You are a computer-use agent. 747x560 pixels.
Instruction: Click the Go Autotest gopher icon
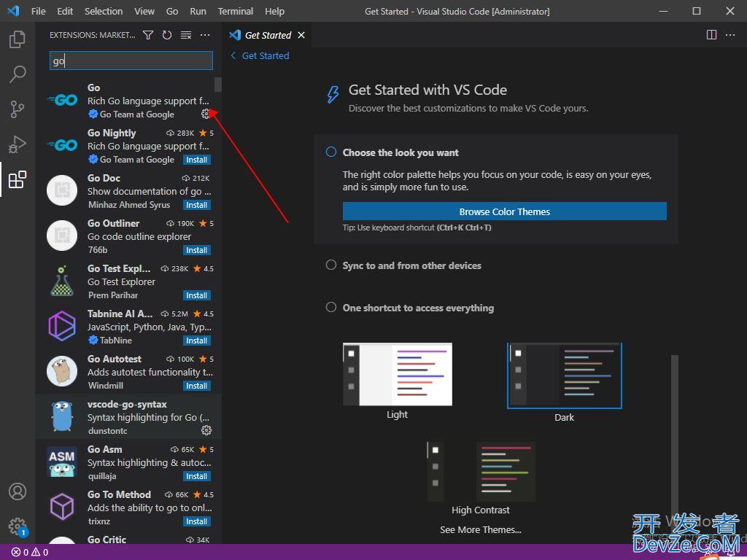pyautogui.click(x=62, y=371)
